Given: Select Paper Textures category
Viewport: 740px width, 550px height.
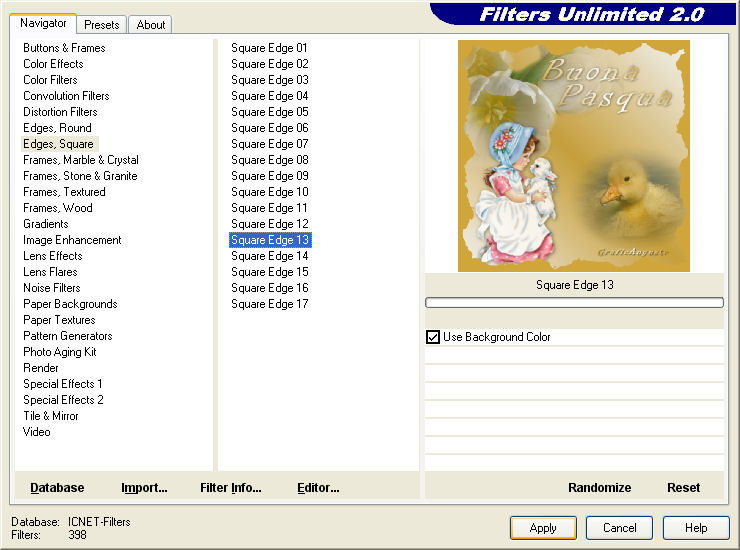Looking at the screenshot, I should click(x=59, y=320).
